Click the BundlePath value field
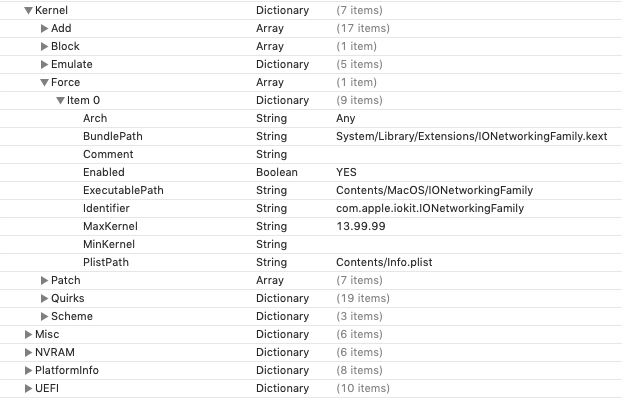 471,137
